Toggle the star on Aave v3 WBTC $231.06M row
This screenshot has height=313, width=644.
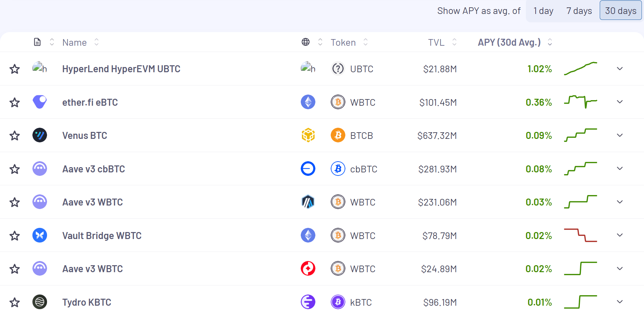pos(15,202)
